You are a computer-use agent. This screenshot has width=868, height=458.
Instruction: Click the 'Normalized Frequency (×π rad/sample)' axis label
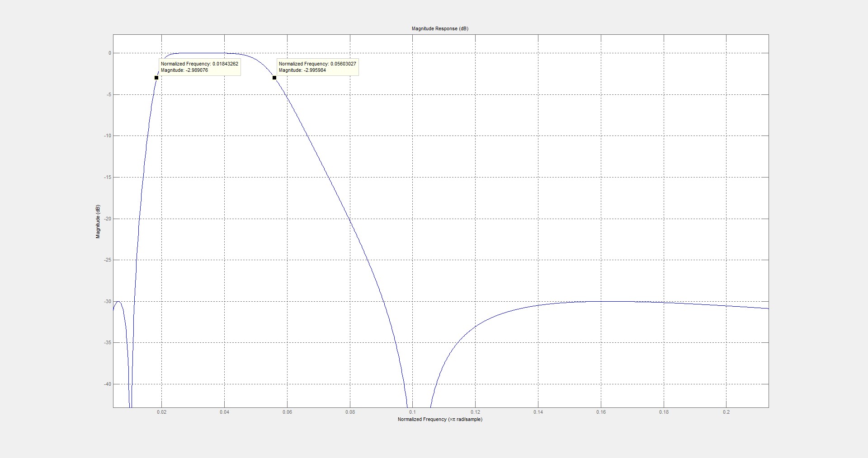pos(440,419)
